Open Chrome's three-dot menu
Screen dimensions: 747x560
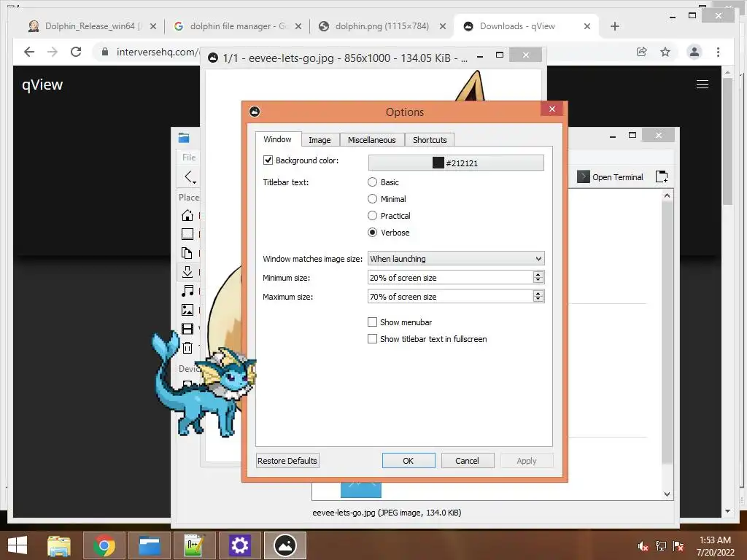tap(718, 52)
